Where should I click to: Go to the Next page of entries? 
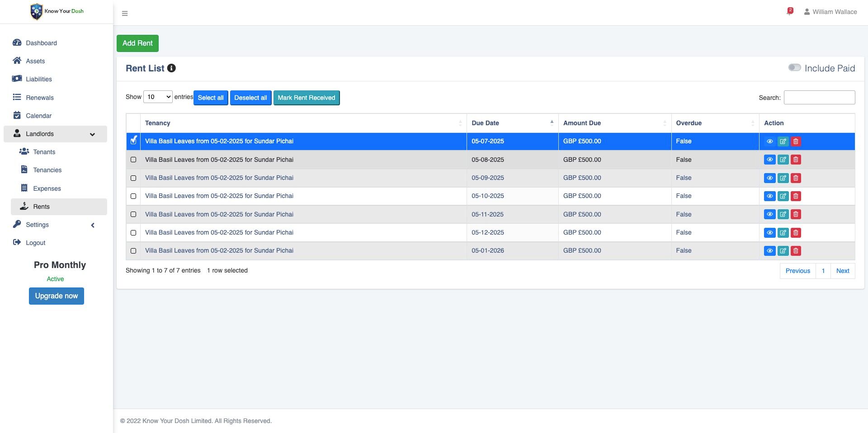[x=843, y=271]
